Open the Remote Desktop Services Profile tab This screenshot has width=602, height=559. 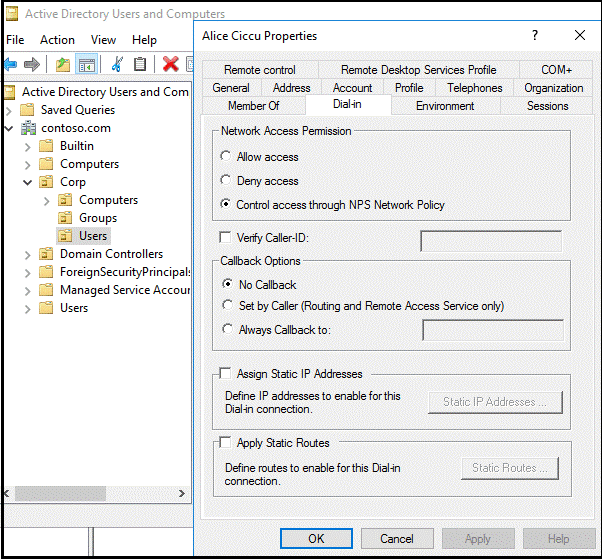tap(418, 70)
